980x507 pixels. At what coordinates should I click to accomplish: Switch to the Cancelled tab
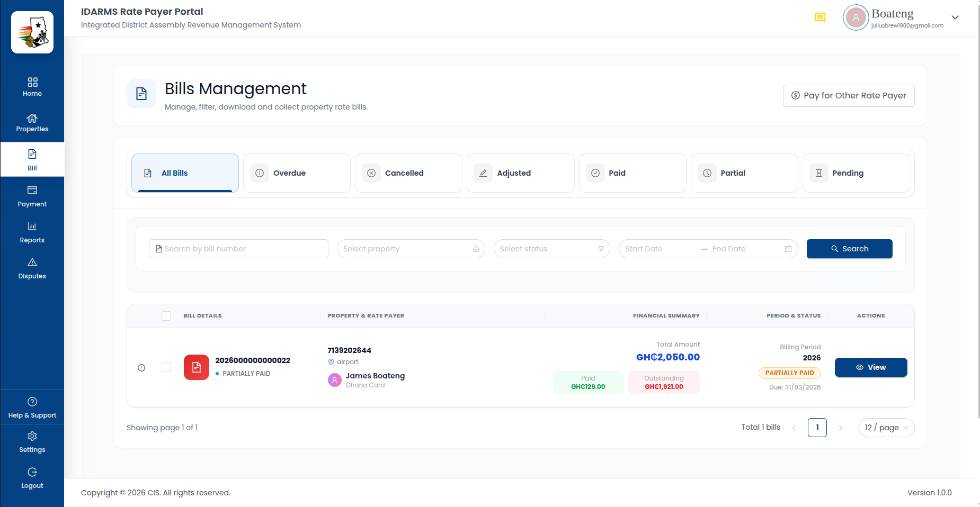click(x=408, y=173)
